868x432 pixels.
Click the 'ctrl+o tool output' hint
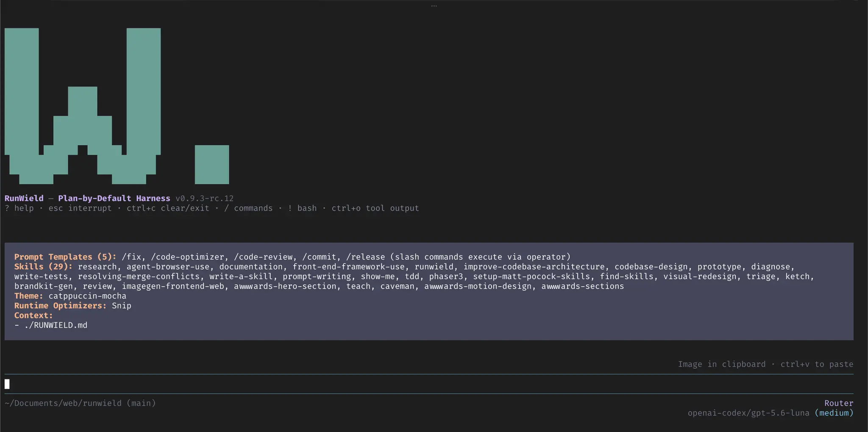pyautogui.click(x=375, y=208)
